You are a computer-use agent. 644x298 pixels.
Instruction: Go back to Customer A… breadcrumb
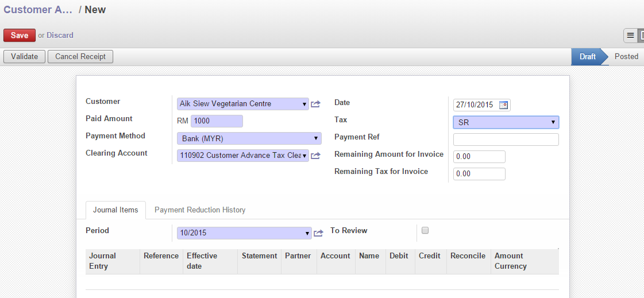(38, 10)
